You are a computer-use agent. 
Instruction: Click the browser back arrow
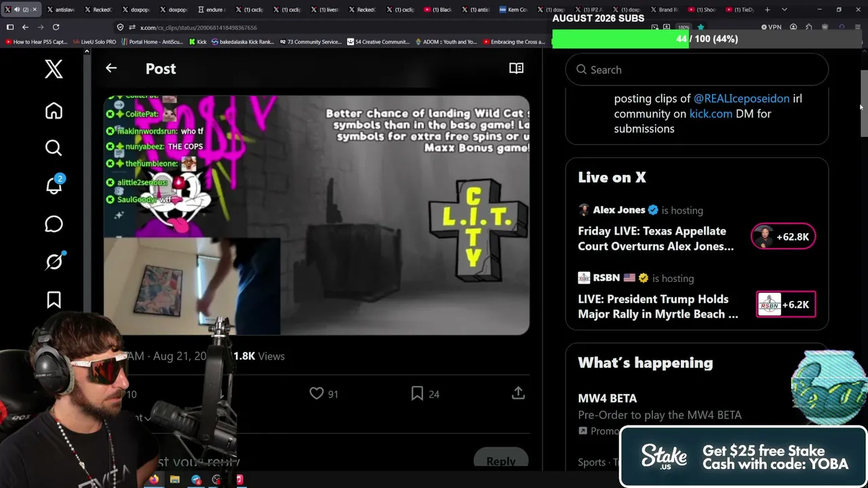click(25, 27)
